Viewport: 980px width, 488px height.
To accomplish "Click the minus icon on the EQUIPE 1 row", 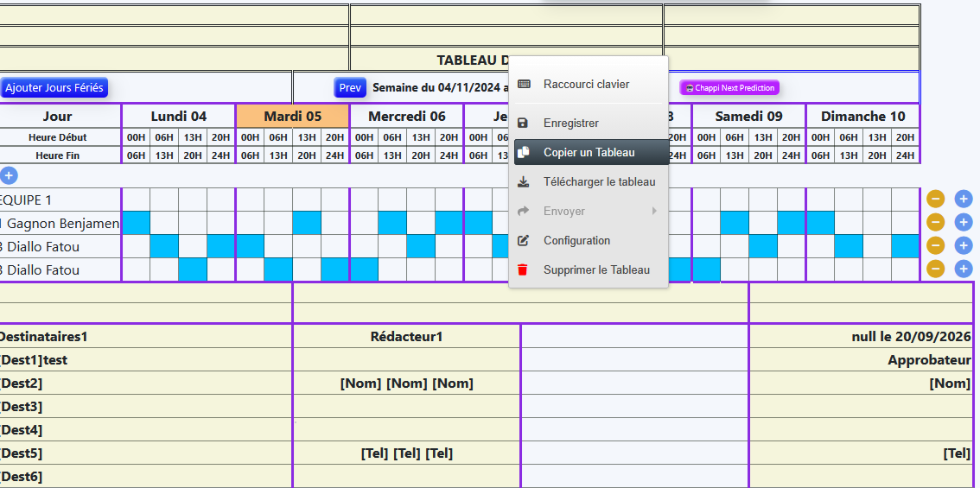I will coord(935,200).
